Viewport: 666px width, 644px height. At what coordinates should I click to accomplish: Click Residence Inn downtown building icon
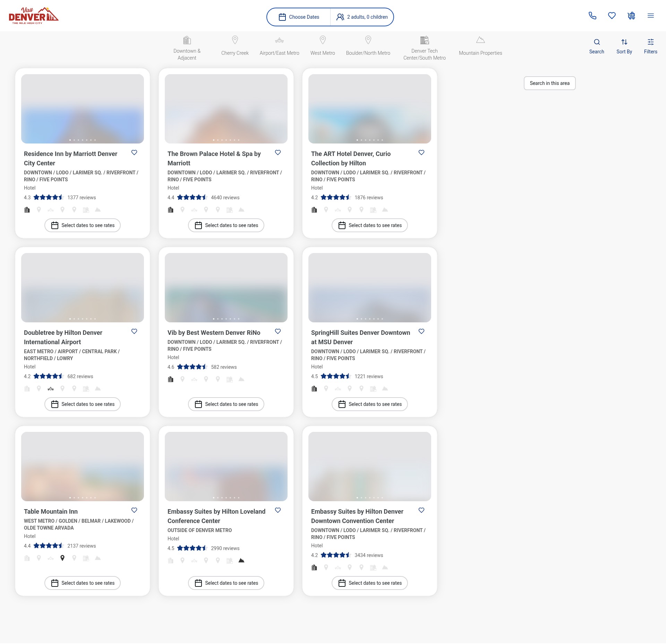27,210
